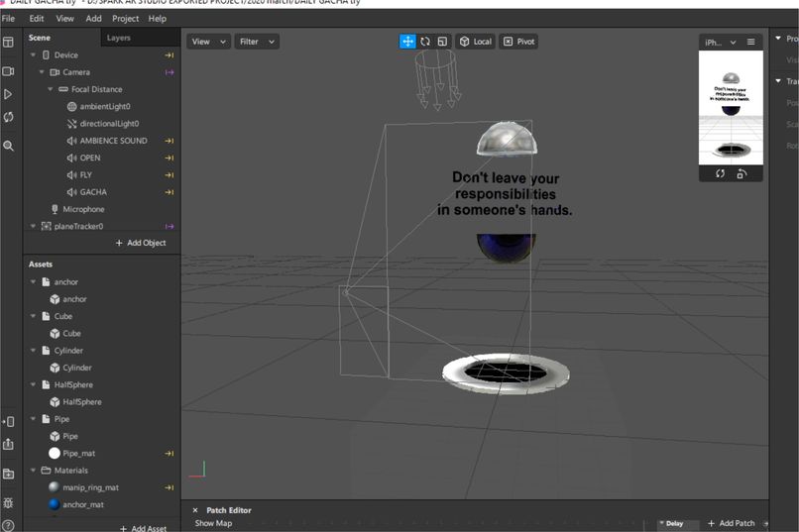Collapse the planeTracker0 node

point(33,226)
